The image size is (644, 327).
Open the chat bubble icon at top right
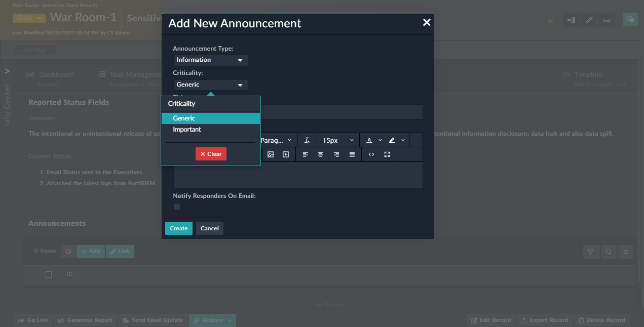[x=630, y=20]
